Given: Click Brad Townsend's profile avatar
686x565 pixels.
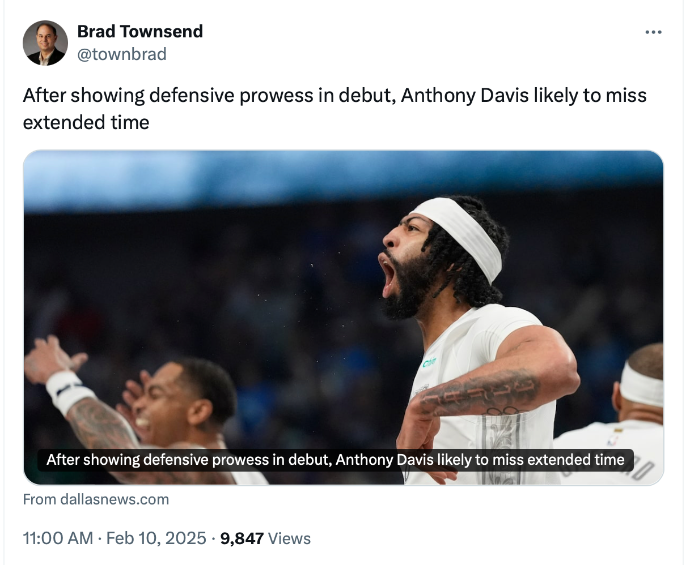Looking at the screenshot, I should point(45,43).
